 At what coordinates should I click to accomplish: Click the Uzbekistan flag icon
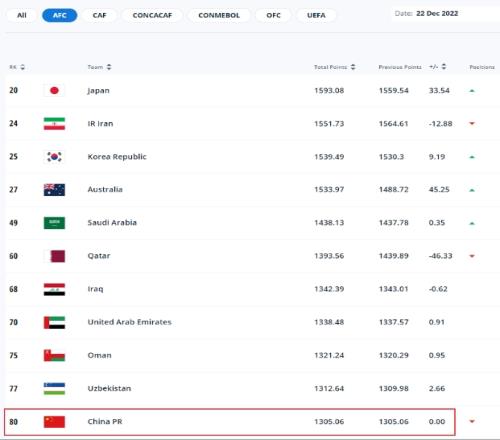click(x=54, y=389)
